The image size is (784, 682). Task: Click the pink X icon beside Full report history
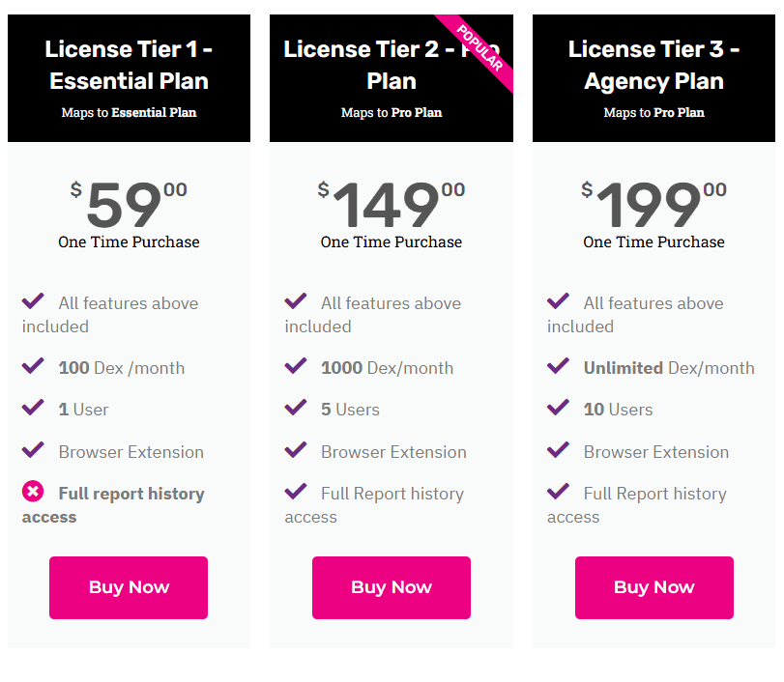click(33, 491)
